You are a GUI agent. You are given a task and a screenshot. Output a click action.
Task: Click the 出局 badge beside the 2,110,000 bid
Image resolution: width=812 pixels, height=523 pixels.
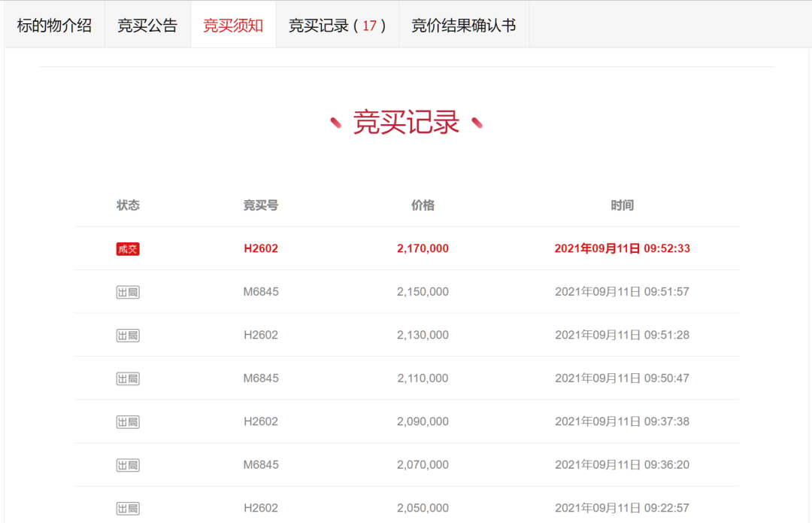point(128,378)
